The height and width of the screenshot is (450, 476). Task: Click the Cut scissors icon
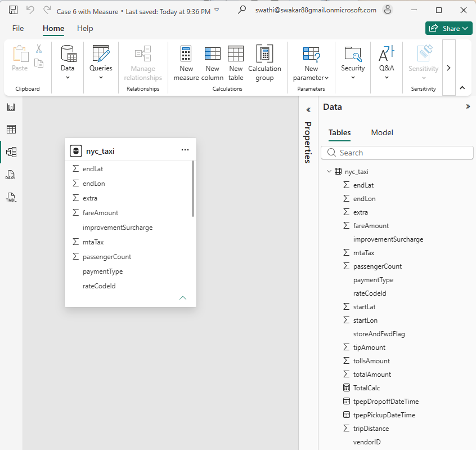coord(39,48)
